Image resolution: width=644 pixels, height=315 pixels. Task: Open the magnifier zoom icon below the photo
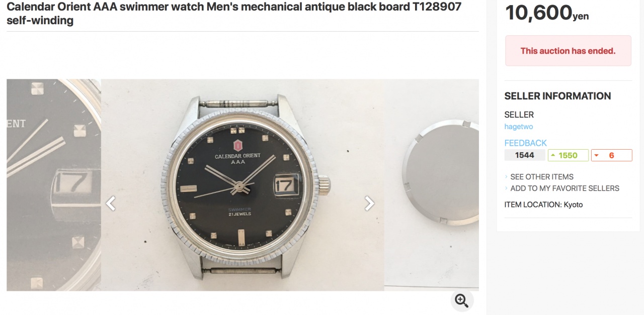461,300
